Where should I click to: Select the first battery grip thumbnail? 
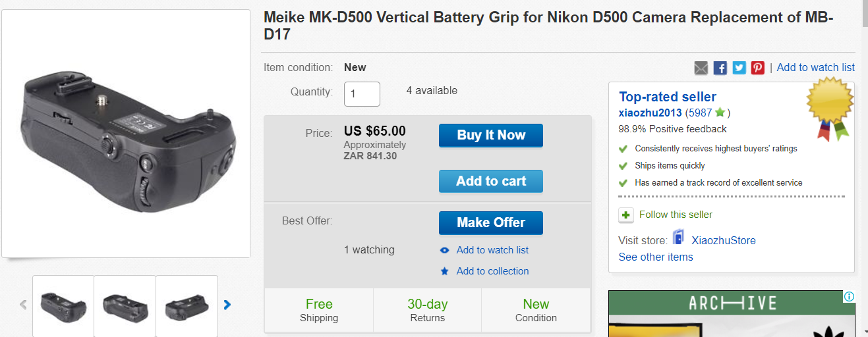pyautogui.click(x=63, y=305)
